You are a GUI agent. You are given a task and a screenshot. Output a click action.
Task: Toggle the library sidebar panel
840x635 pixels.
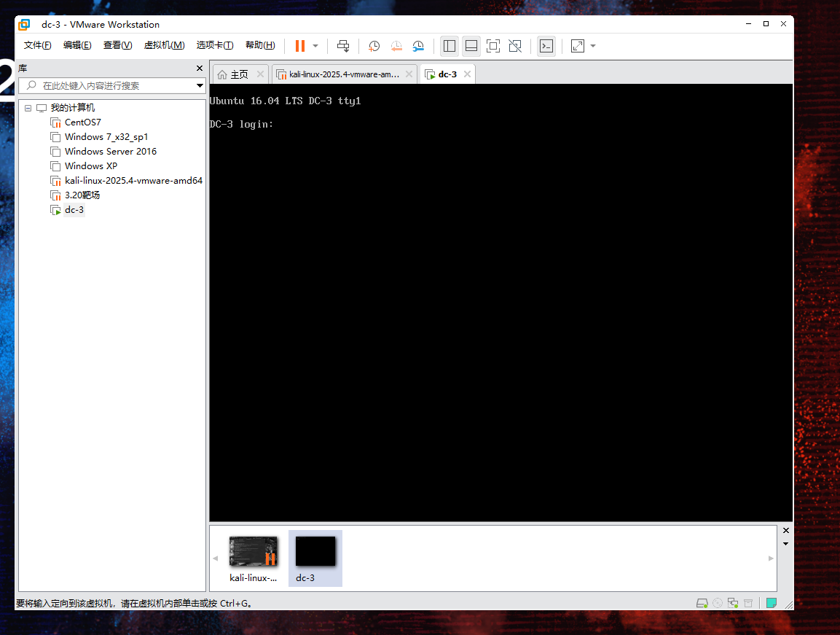pyautogui.click(x=450, y=46)
